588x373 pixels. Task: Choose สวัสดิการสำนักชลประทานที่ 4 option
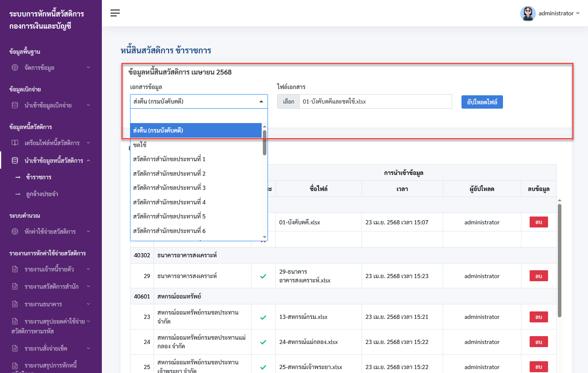click(196, 202)
